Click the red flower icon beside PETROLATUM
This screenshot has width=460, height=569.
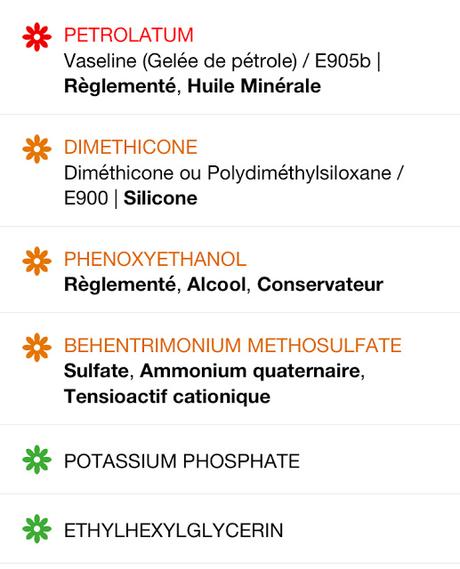pos(37,37)
